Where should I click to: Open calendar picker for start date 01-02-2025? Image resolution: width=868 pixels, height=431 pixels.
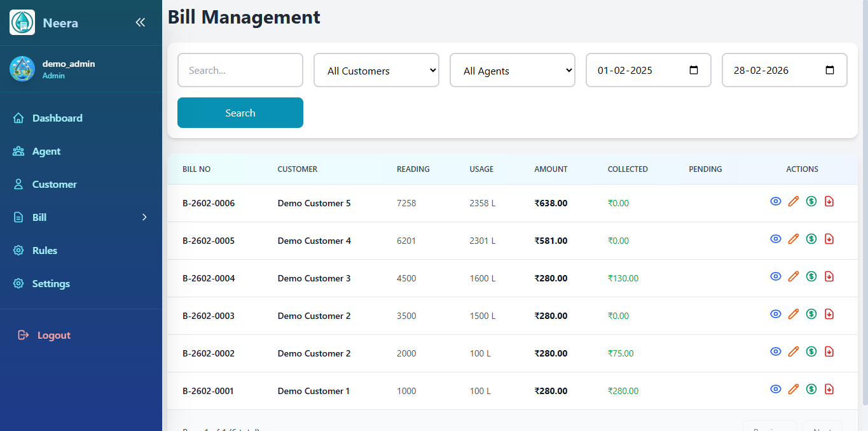pos(694,71)
